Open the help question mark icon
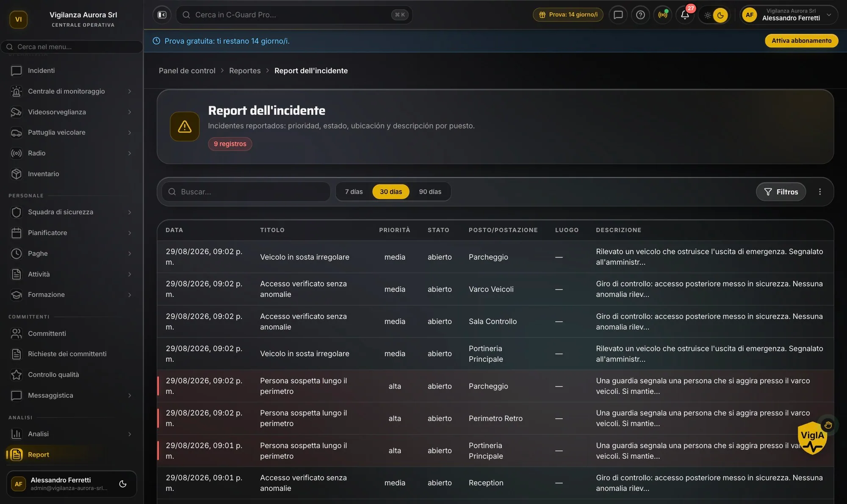Screen dimensions: 847x504 point(640,15)
